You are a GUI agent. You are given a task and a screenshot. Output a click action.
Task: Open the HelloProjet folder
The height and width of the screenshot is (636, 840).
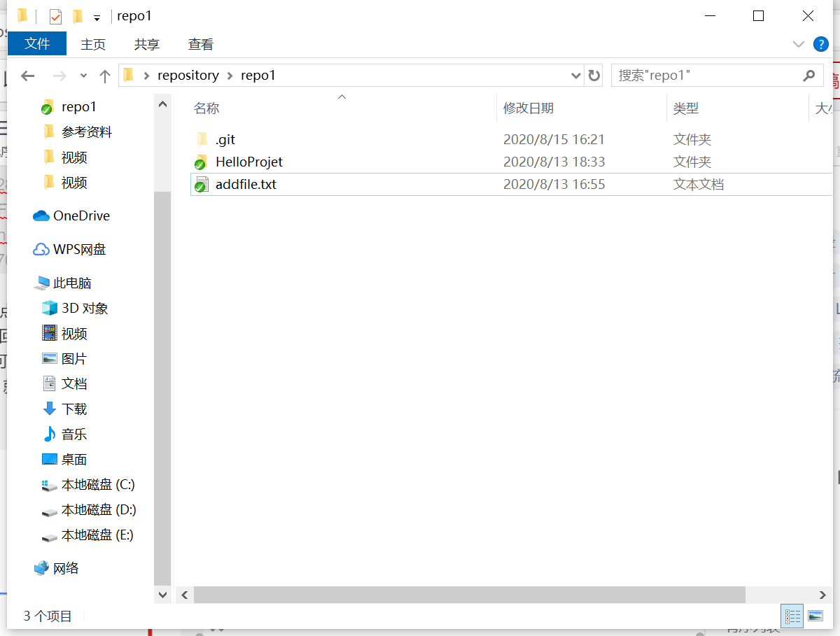pyautogui.click(x=248, y=162)
